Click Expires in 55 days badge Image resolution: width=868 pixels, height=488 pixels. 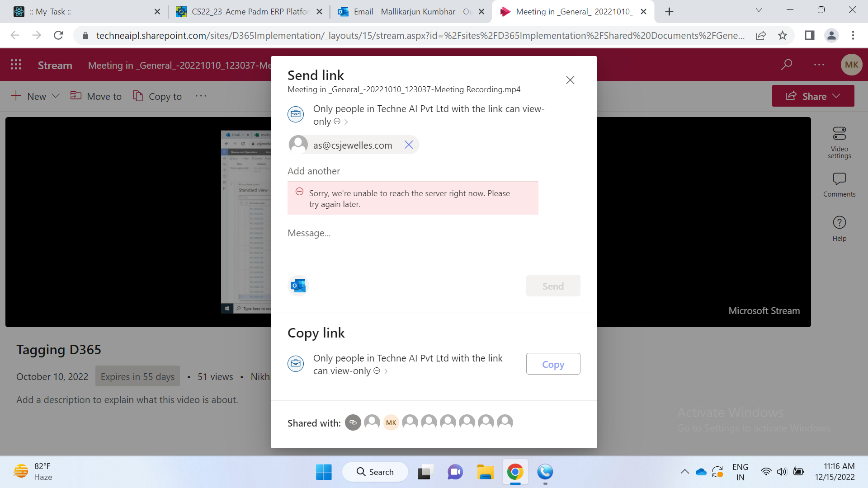[x=137, y=376]
